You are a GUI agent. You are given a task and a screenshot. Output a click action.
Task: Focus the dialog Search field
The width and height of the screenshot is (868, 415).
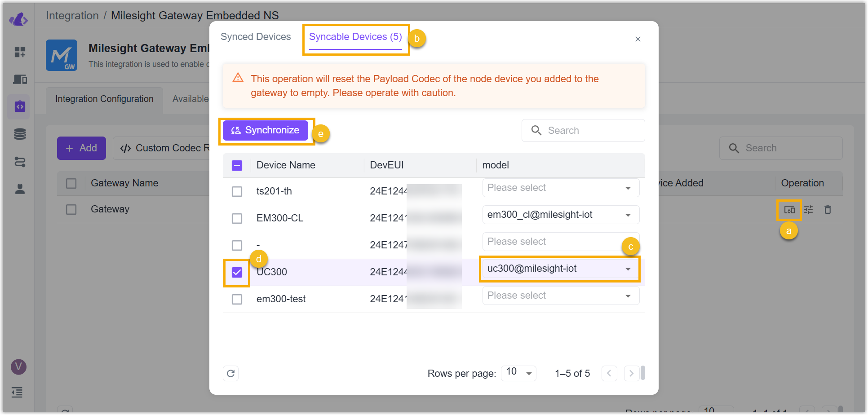(583, 131)
